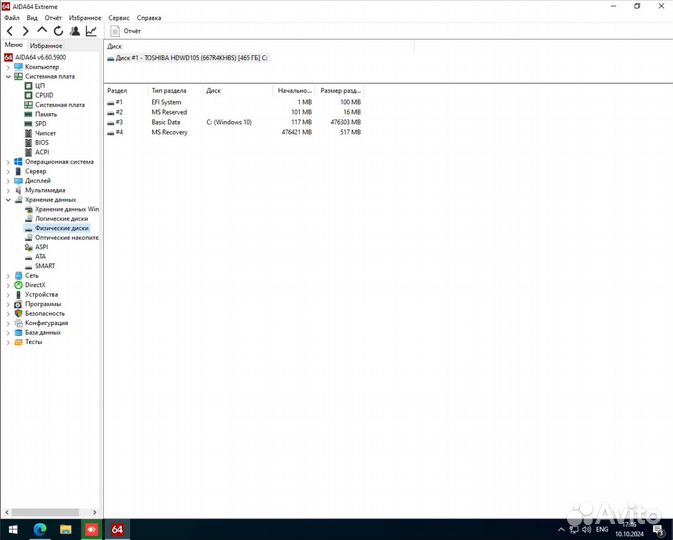Image resolution: width=673 pixels, height=540 pixels.
Task: Select Логические диски in the tree
Action: tap(61, 218)
